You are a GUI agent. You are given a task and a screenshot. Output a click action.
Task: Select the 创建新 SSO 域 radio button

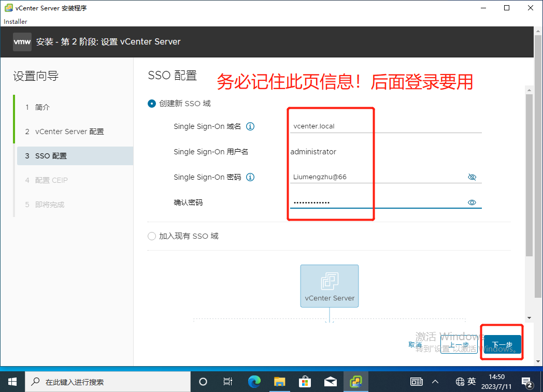click(152, 104)
